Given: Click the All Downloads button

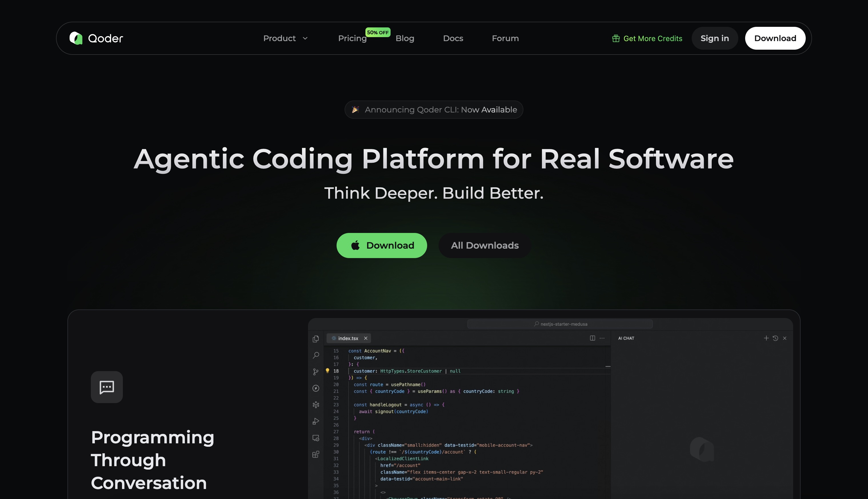Looking at the screenshot, I should click(485, 246).
